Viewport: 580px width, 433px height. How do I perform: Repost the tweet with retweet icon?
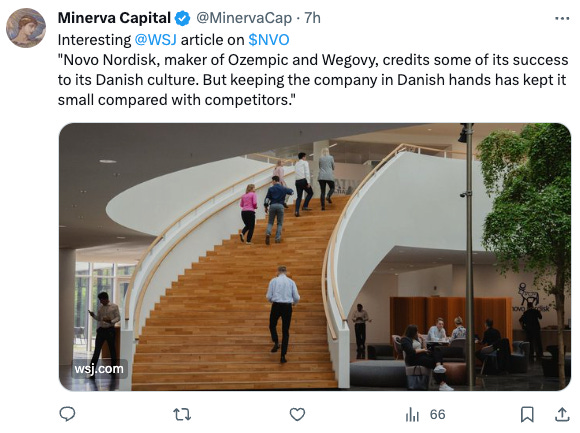click(182, 415)
